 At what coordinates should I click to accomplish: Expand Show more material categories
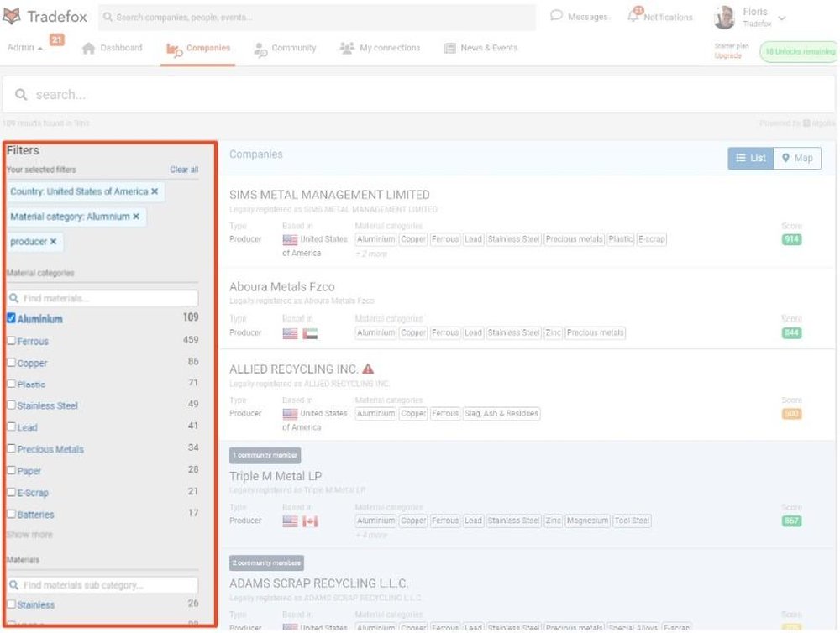[x=29, y=535]
